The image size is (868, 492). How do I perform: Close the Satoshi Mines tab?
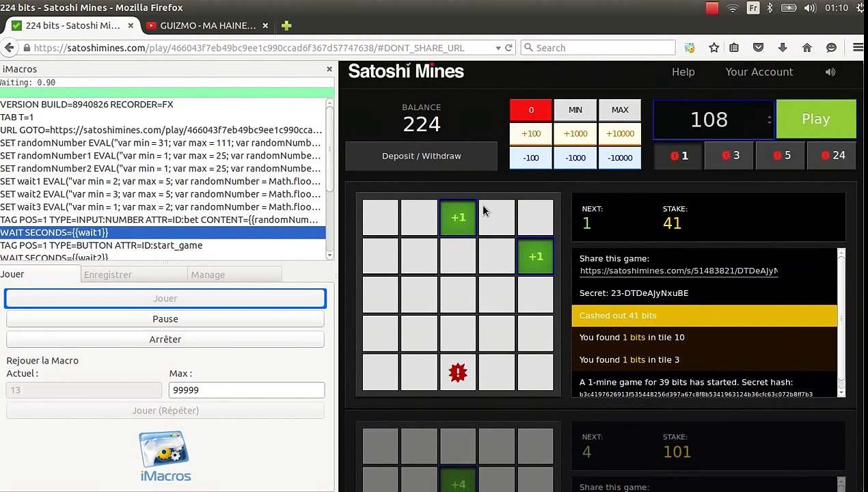pyautogui.click(x=131, y=25)
